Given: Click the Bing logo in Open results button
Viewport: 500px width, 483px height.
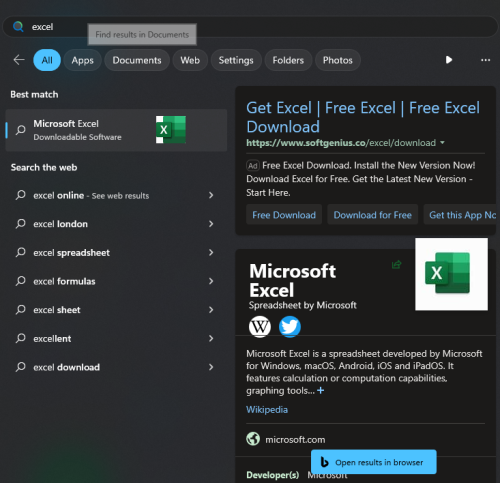Looking at the screenshot, I should (x=324, y=462).
